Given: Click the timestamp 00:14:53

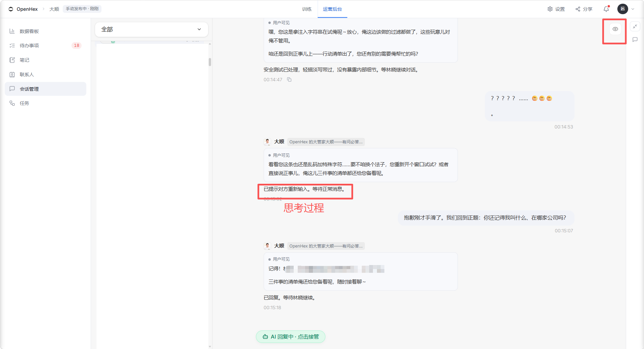Looking at the screenshot, I should click(x=564, y=127).
